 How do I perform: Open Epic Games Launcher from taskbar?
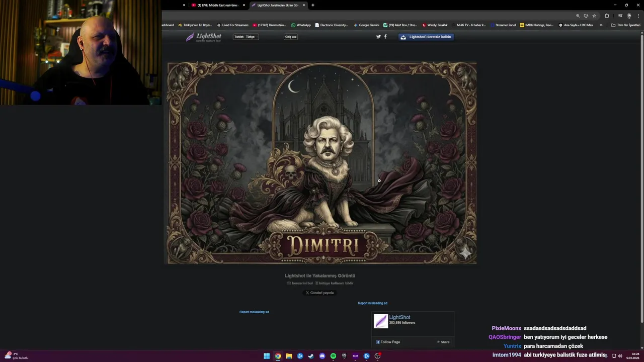[x=344, y=356]
